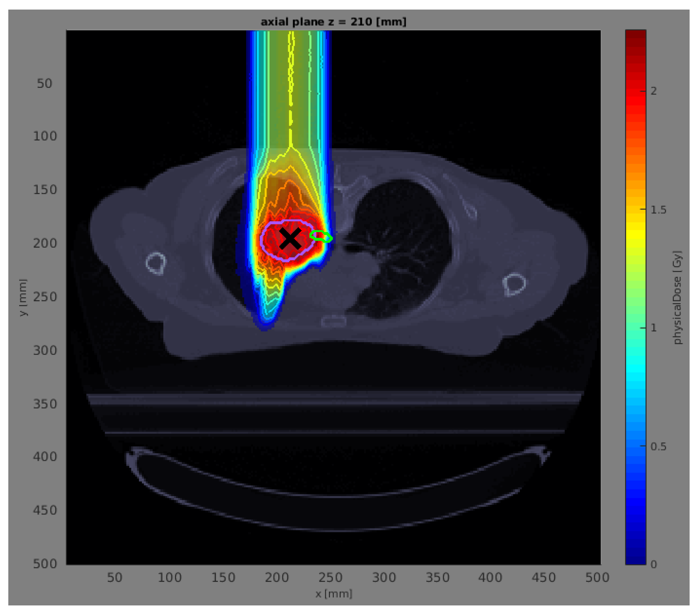Click the bone ring on the image's left side
The image size is (700, 615).
pos(156,263)
